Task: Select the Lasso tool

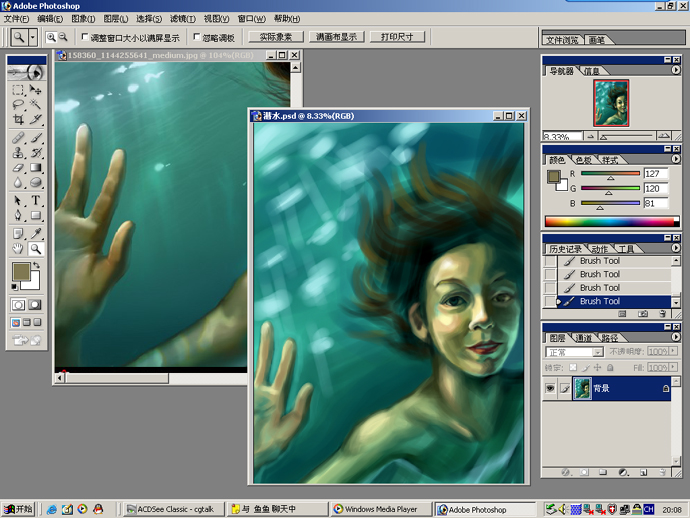Action: [18, 104]
